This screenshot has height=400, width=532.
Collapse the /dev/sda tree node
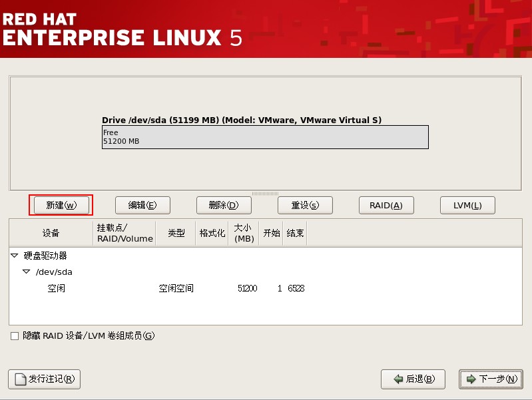click(26, 272)
